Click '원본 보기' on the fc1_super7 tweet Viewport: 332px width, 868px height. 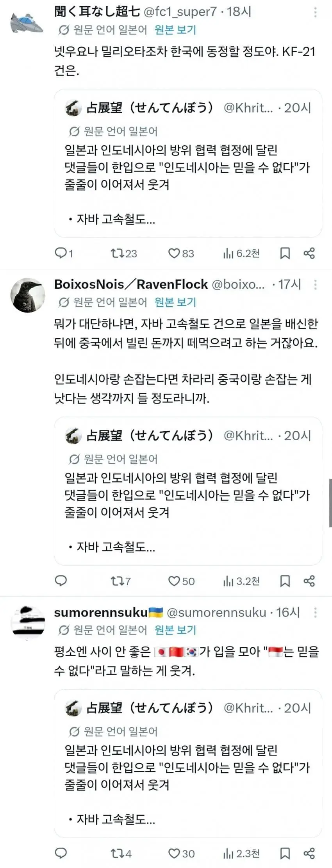point(175,29)
